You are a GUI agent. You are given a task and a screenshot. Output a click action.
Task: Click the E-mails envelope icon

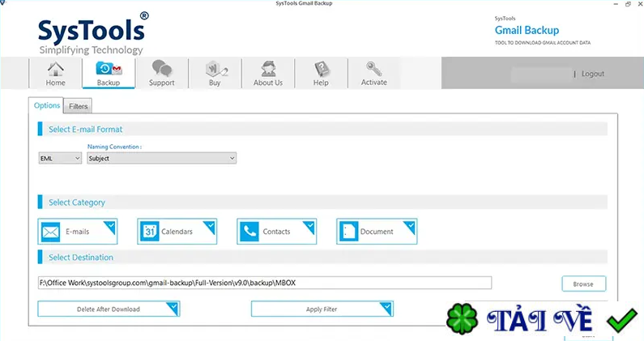[x=50, y=232]
